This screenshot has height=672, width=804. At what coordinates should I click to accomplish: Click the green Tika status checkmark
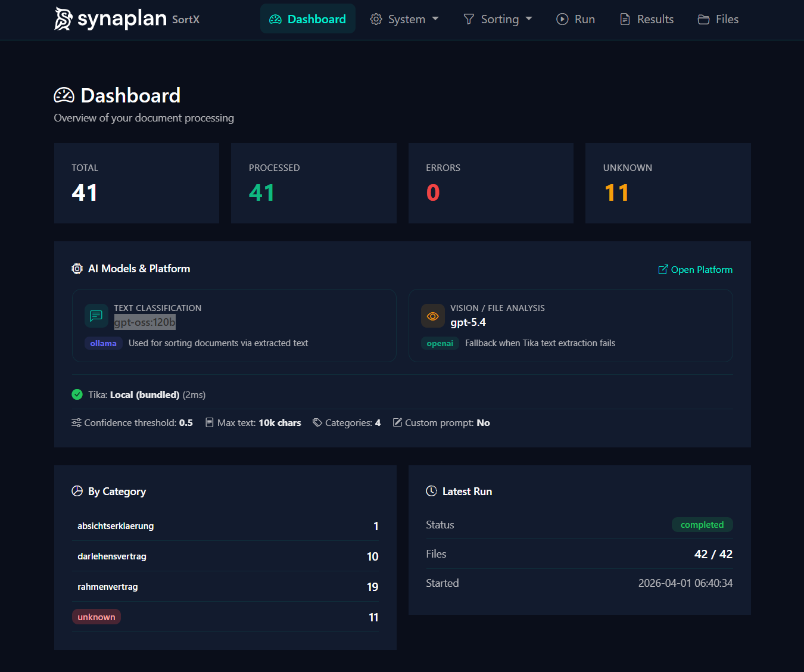click(77, 394)
